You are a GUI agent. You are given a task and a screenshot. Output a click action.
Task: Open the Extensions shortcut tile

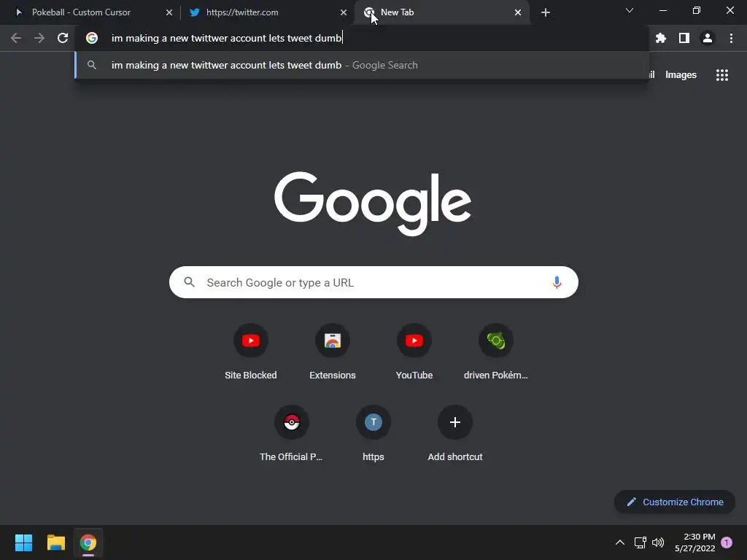(x=333, y=352)
